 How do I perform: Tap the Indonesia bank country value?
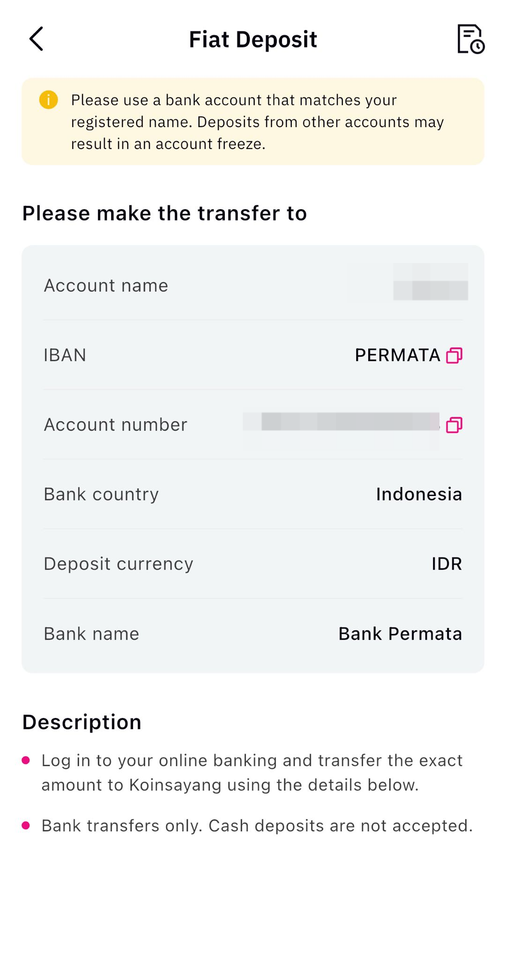click(x=419, y=494)
